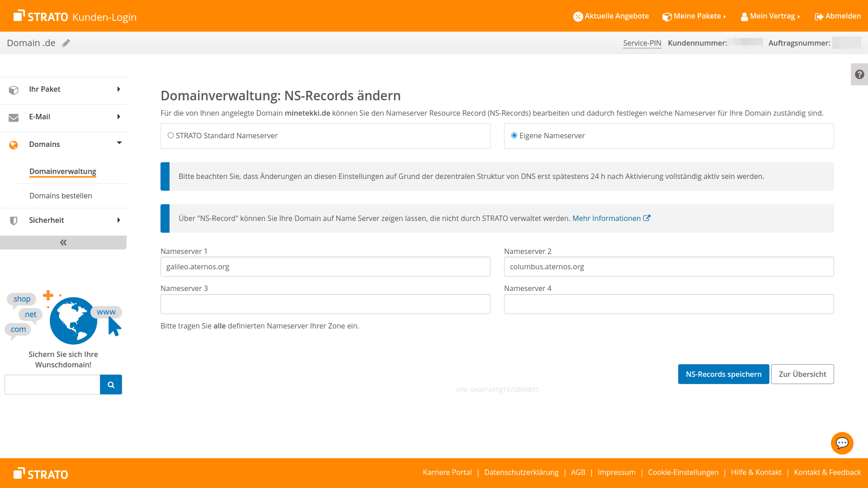The height and width of the screenshot is (488, 868).
Task: Click the Nameserver 2 input field
Action: [x=669, y=267]
